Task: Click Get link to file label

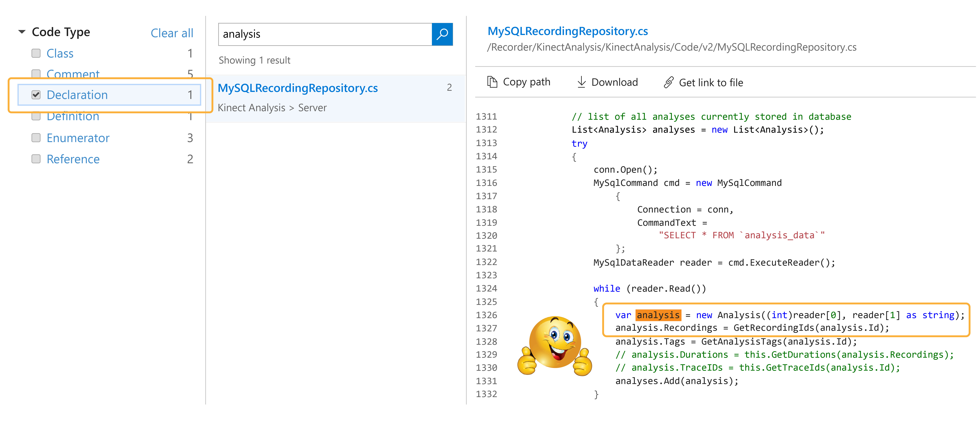Action: (x=711, y=83)
